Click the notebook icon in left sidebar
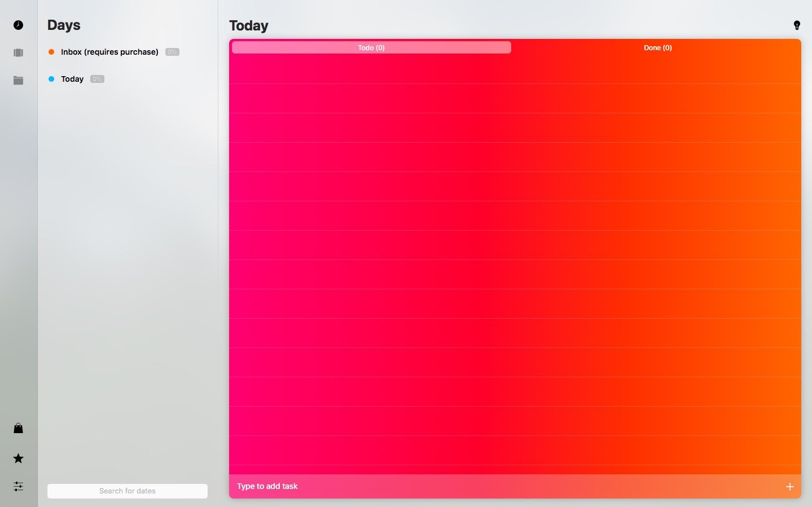The width and height of the screenshot is (812, 507). coord(18,52)
